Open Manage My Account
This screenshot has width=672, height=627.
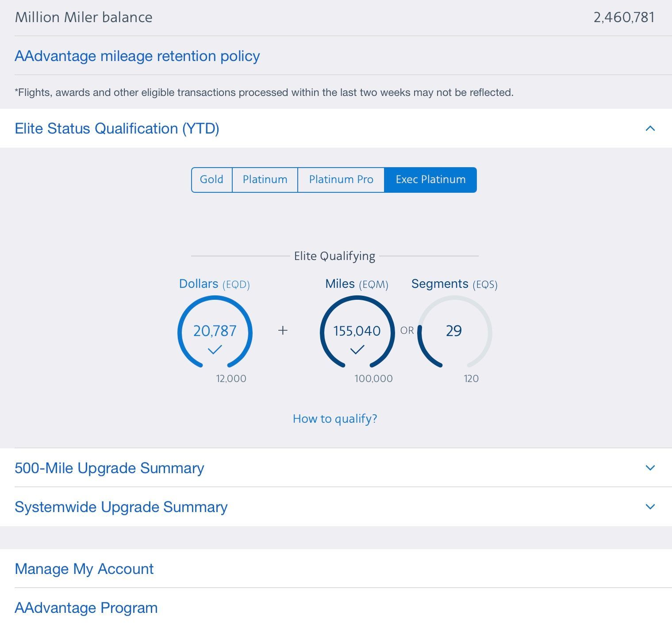pos(84,569)
